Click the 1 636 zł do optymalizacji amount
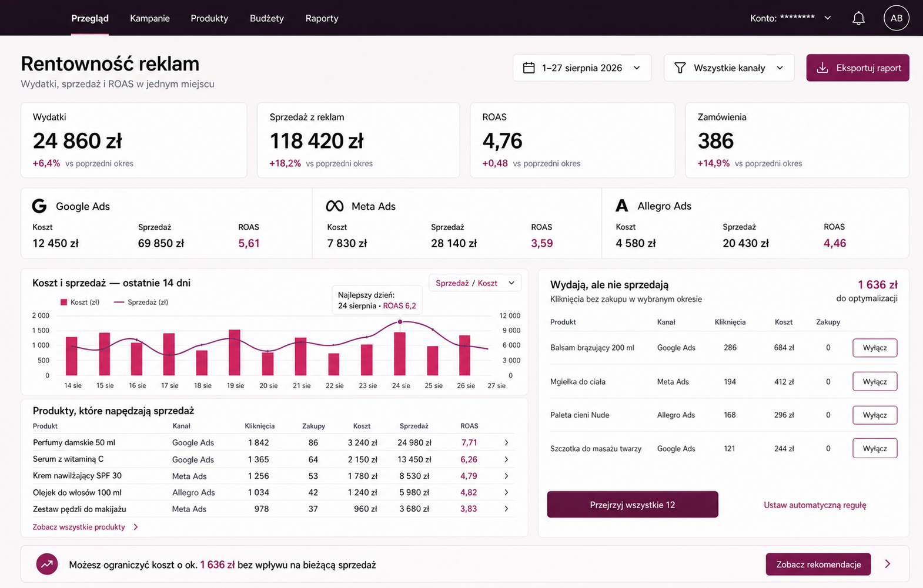The width and height of the screenshot is (923, 588). click(877, 285)
